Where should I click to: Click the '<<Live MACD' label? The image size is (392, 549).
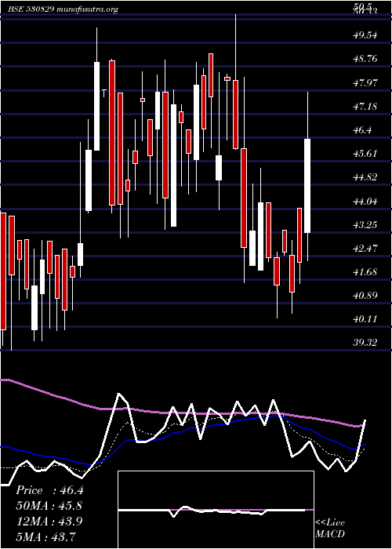[330, 528]
